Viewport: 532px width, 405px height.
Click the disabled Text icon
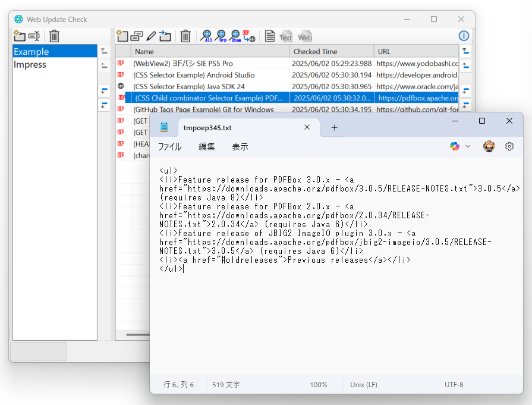click(x=286, y=36)
